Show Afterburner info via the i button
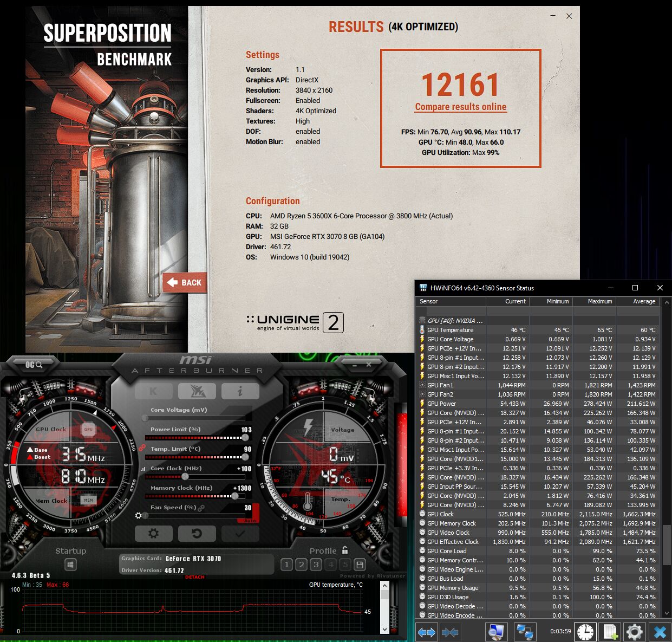Viewport: 672px width, 642px height. [240, 391]
